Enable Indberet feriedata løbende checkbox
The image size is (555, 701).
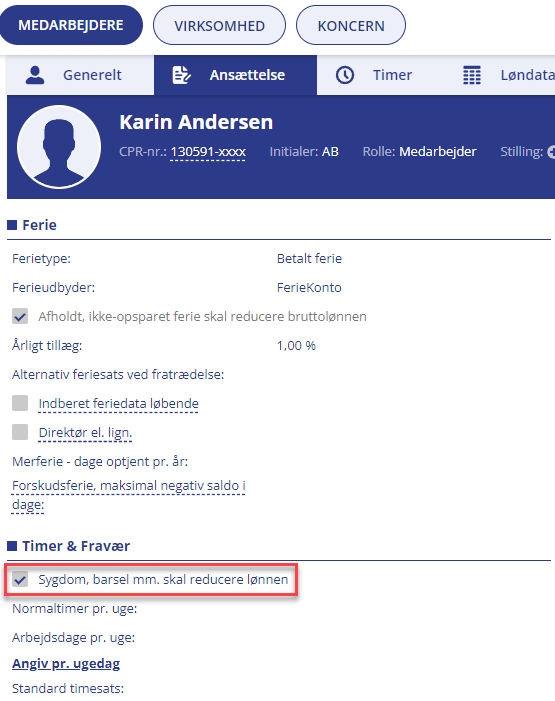pyautogui.click(x=20, y=403)
